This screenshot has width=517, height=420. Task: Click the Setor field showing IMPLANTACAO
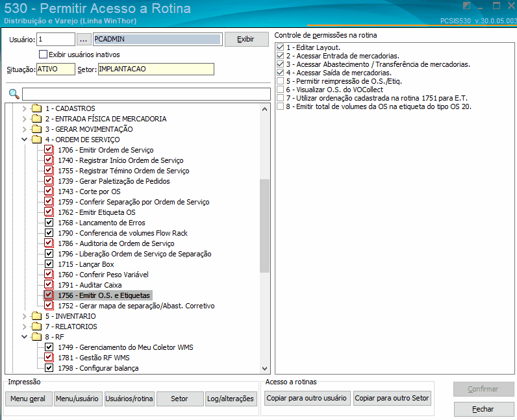coord(156,69)
